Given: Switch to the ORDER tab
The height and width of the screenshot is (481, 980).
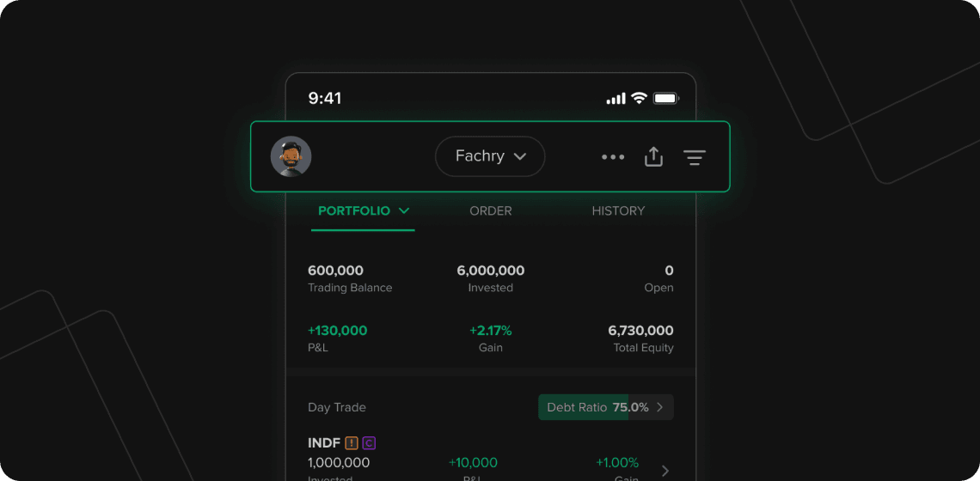Looking at the screenshot, I should 491,210.
